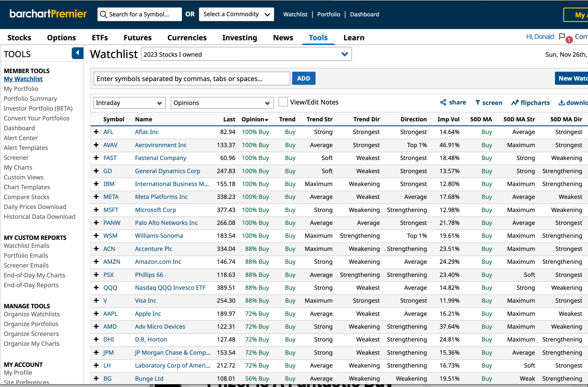Click the search magnifier icon
Image resolution: width=588 pixels, height=387 pixels.
(x=103, y=14)
